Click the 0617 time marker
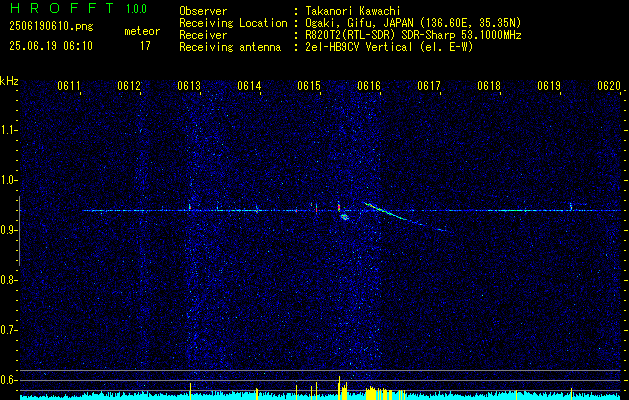Image resolution: width=629 pixels, height=400 pixels. click(x=429, y=86)
